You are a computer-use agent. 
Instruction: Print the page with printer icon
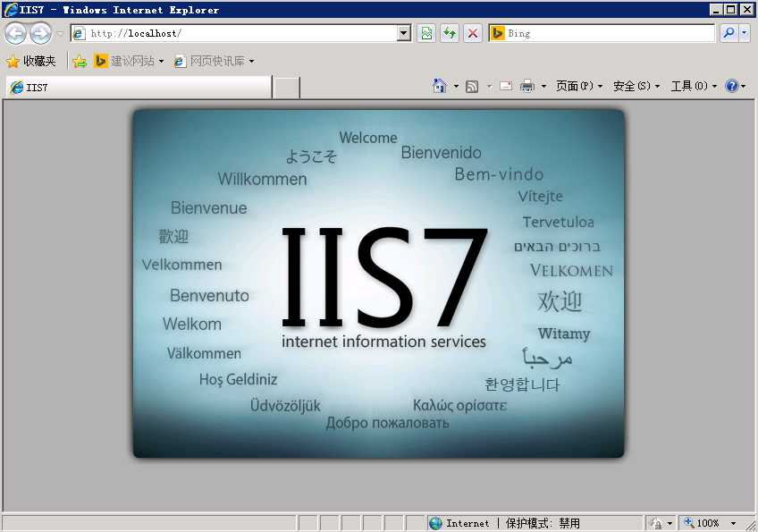[526, 87]
